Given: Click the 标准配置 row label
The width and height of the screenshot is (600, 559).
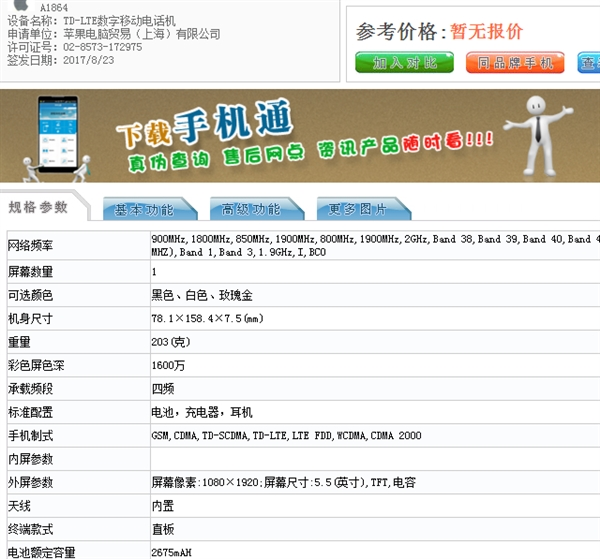Looking at the screenshot, I should click(x=30, y=412).
